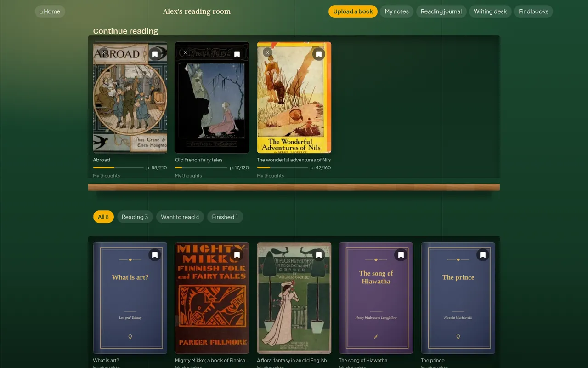Select the Reading 3 filter
588x368 pixels.
click(x=135, y=217)
